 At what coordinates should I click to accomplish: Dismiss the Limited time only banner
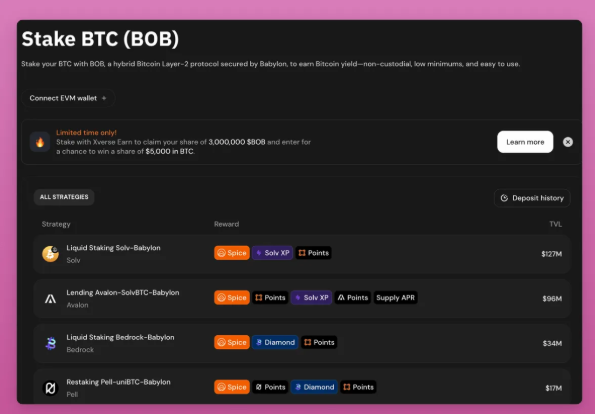coord(568,142)
